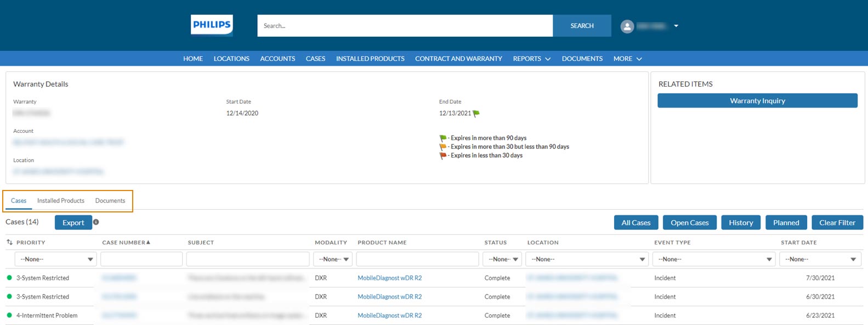Open INSTALLED PRODUCTS navigation item
Screen dimensions: 868x325
point(370,59)
